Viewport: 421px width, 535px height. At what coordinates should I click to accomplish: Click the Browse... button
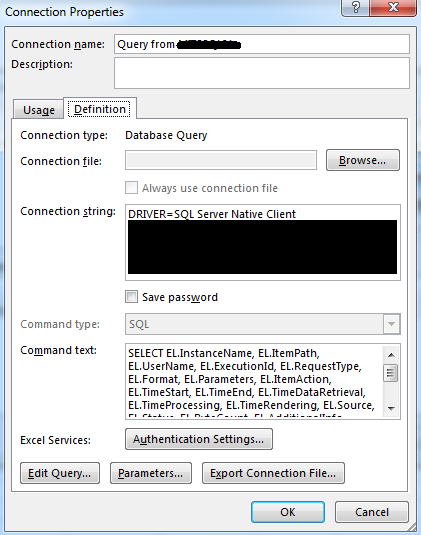click(363, 160)
